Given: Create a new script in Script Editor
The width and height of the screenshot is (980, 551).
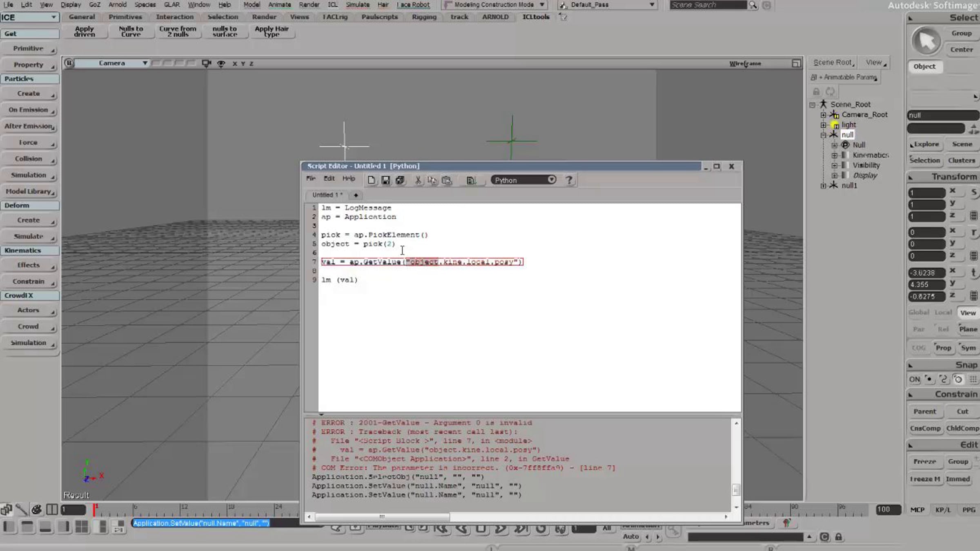Looking at the screenshot, I should (x=371, y=180).
